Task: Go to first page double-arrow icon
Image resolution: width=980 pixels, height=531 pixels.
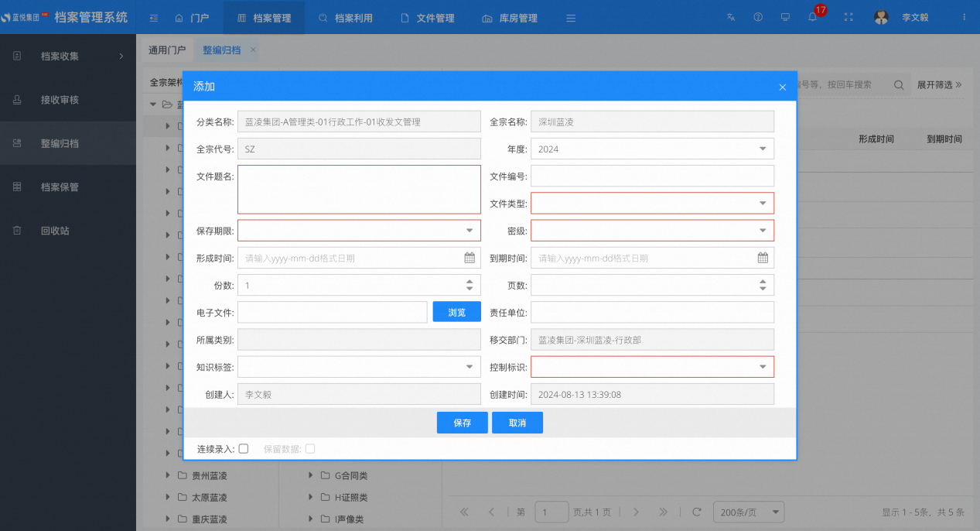Action: (x=464, y=512)
